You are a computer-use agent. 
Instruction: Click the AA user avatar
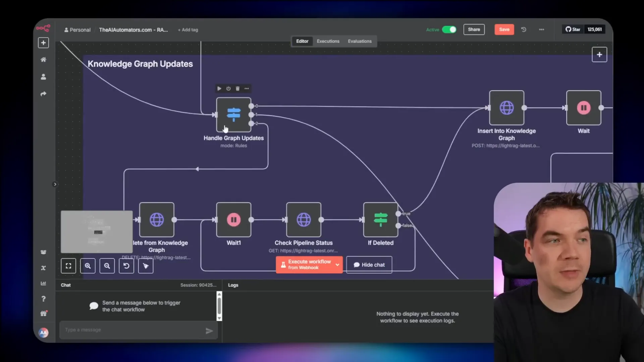44,333
